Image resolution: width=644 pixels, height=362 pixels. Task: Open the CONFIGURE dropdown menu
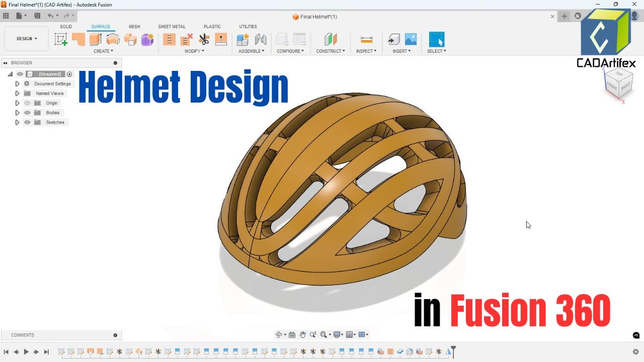290,51
